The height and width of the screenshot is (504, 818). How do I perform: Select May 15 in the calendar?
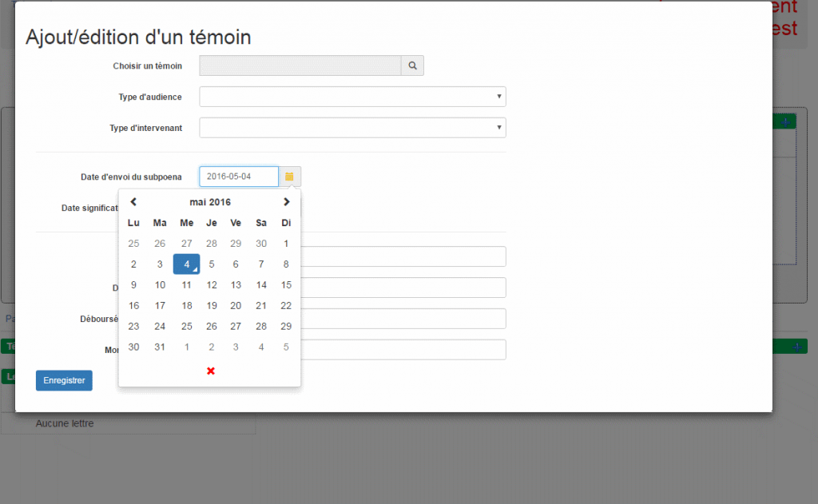point(286,285)
